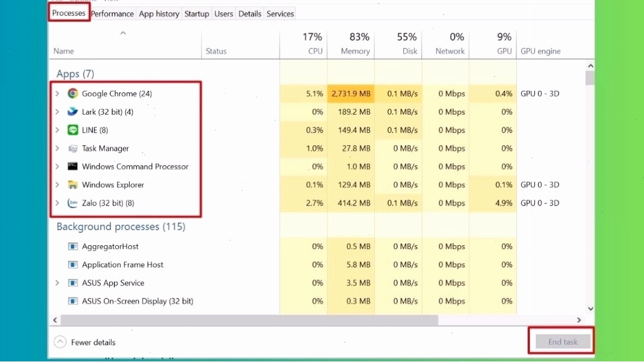
Task: Select the Google Chrome app icon
Action: pyautogui.click(x=73, y=94)
